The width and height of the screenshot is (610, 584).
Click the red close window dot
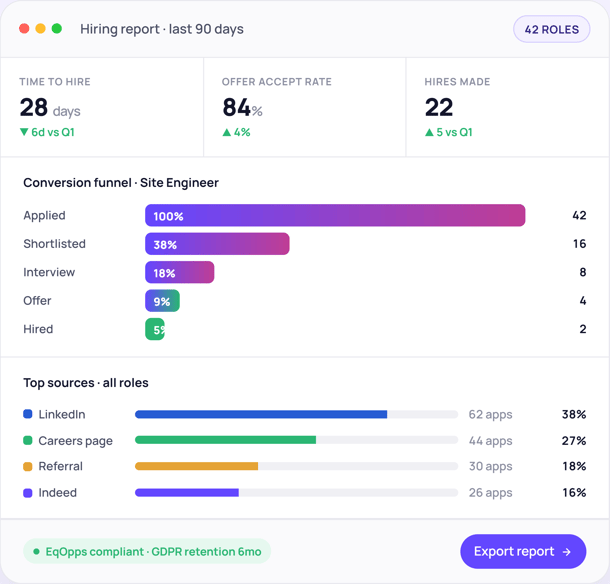pyautogui.click(x=24, y=28)
